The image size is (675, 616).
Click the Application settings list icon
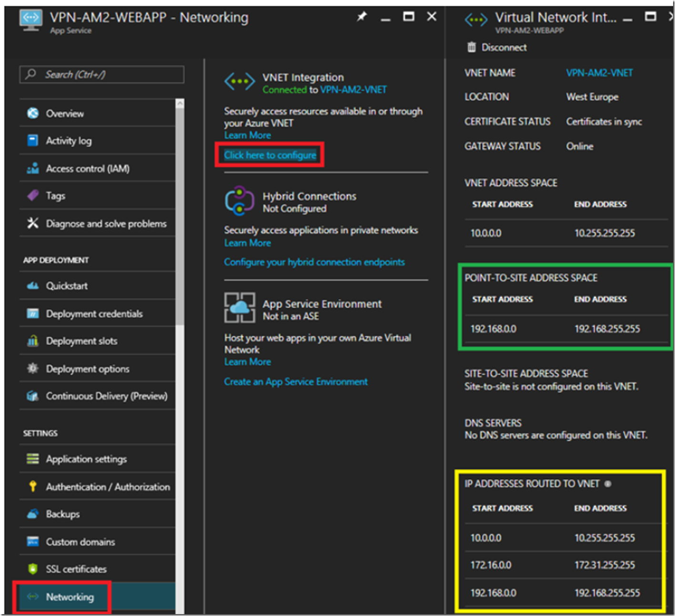coord(33,459)
